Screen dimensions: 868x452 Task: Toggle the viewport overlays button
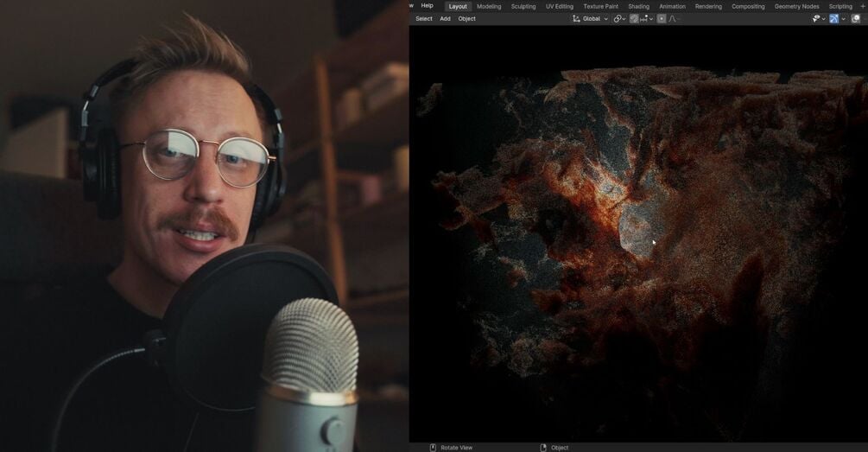(x=855, y=19)
